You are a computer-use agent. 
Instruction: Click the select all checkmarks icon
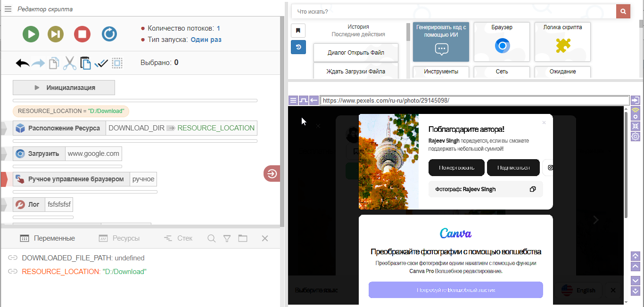(101, 63)
